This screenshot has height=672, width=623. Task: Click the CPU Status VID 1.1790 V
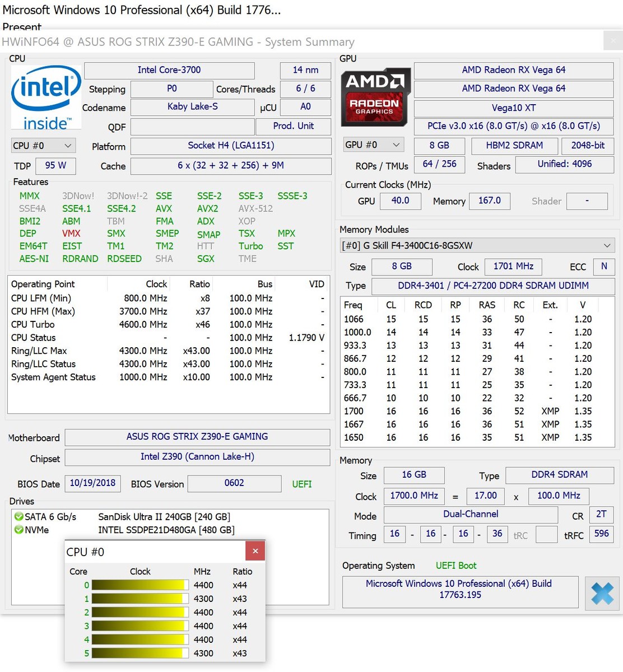pos(306,338)
